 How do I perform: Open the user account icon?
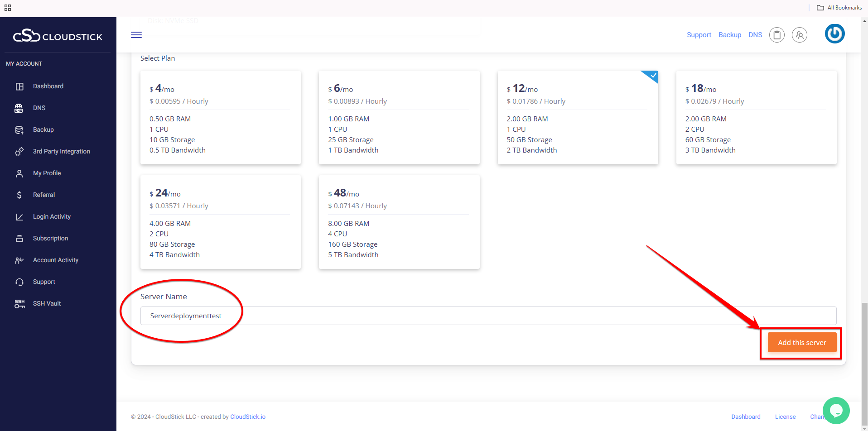(x=799, y=35)
